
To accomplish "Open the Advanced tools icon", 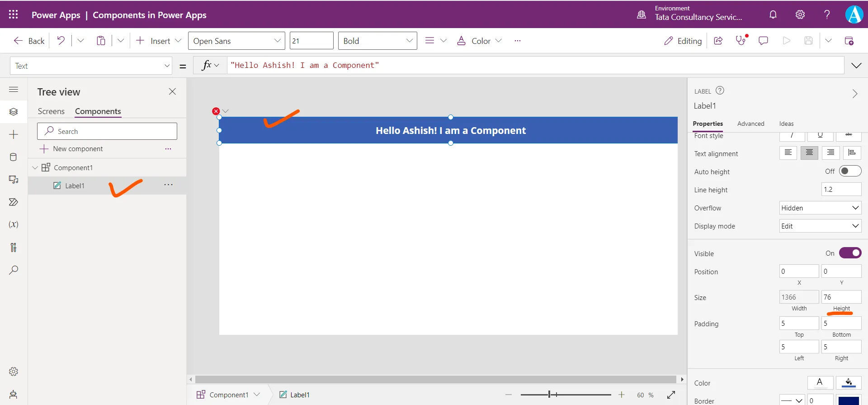I will pos(14,247).
